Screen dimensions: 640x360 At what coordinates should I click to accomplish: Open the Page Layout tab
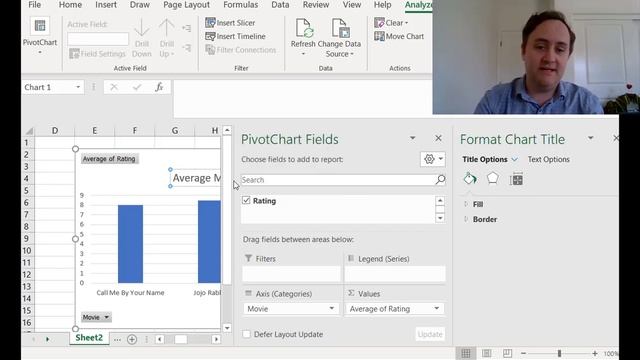pos(187,5)
